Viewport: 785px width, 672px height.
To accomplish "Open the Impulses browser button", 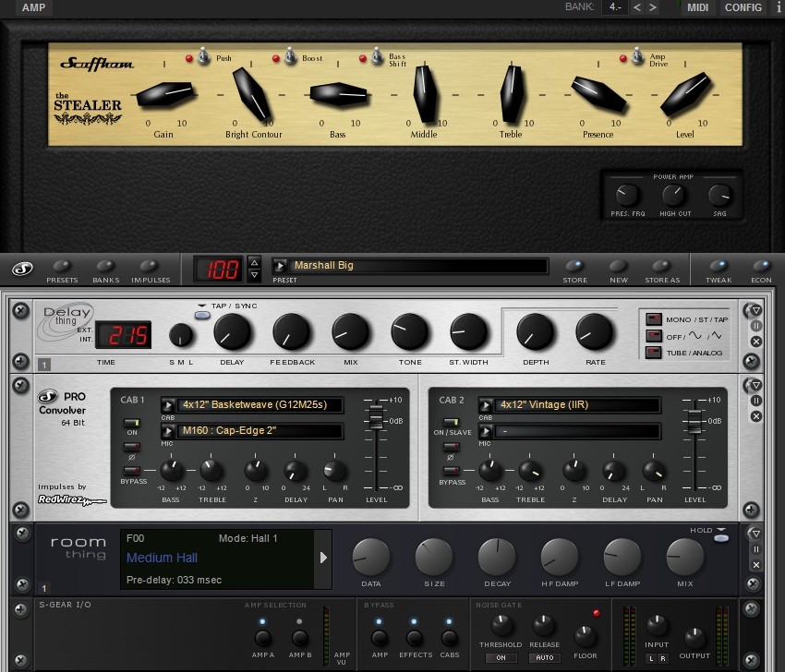I will point(149,266).
